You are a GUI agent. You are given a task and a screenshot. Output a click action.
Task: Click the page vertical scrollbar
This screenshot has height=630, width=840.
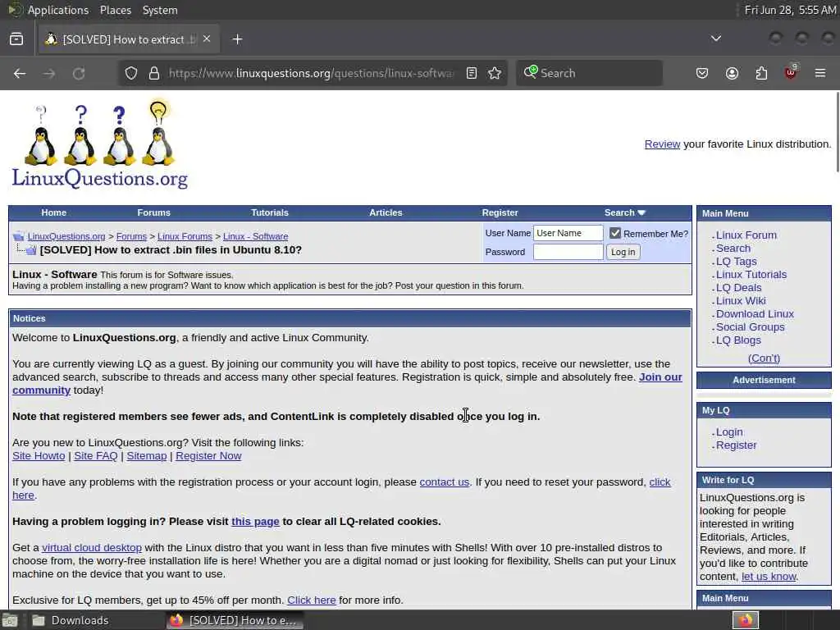click(x=838, y=132)
